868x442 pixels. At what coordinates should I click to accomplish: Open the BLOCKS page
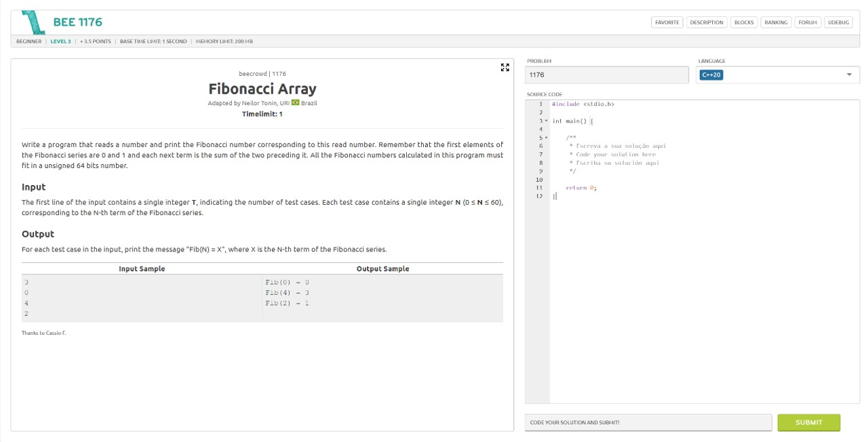click(x=744, y=22)
